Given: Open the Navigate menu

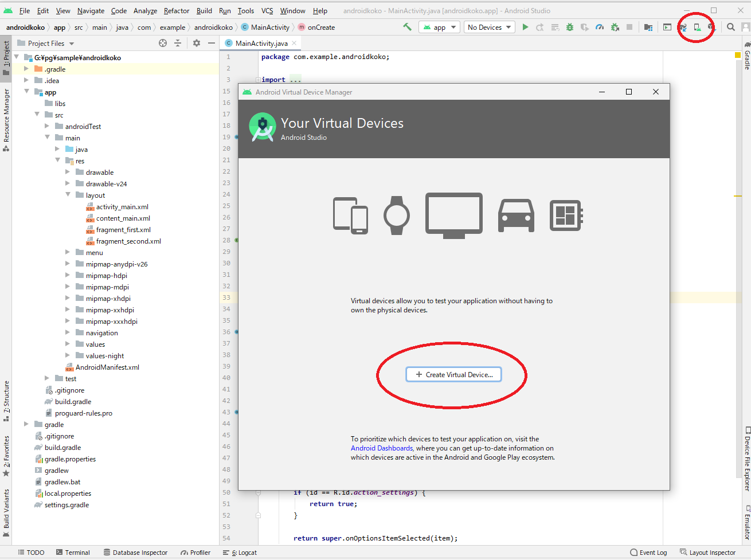Looking at the screenshot, I should (91, 11).
